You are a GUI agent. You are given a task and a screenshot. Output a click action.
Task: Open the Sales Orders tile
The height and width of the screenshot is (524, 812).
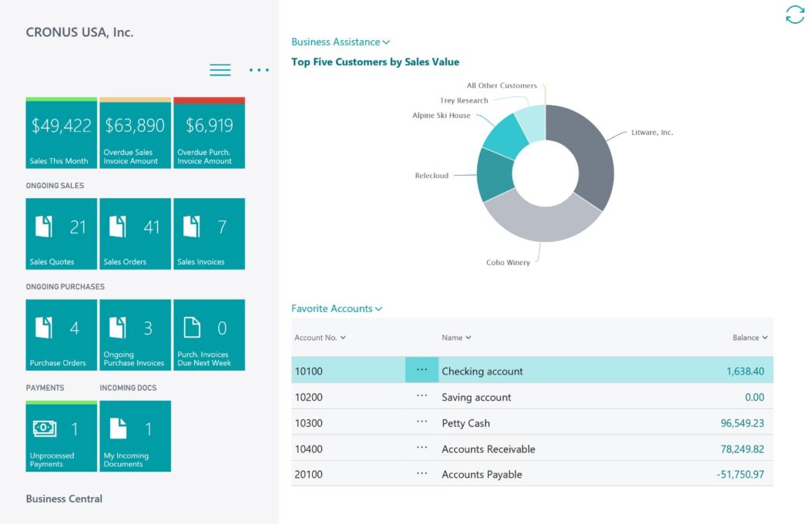point(135,233)
